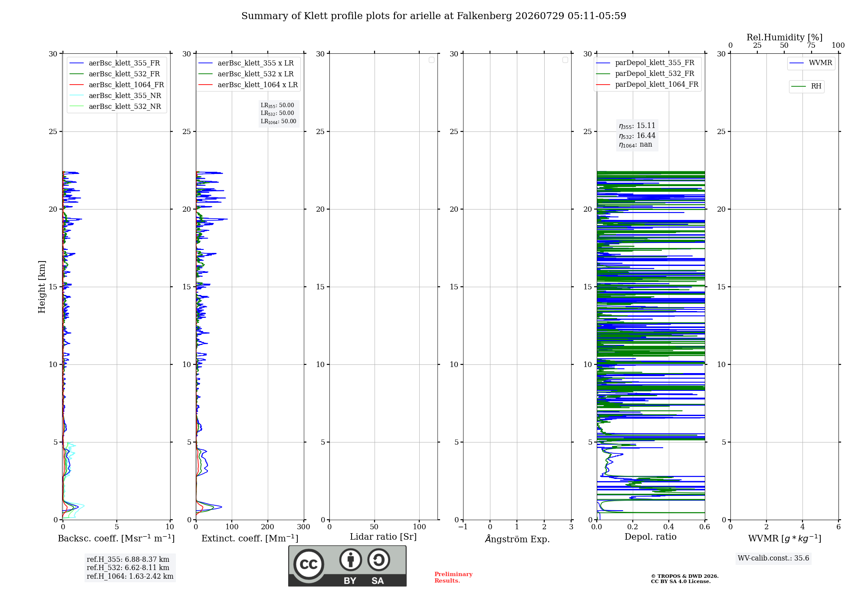Click the empty legend box in Ångström panel

click(x=565, y=60)
